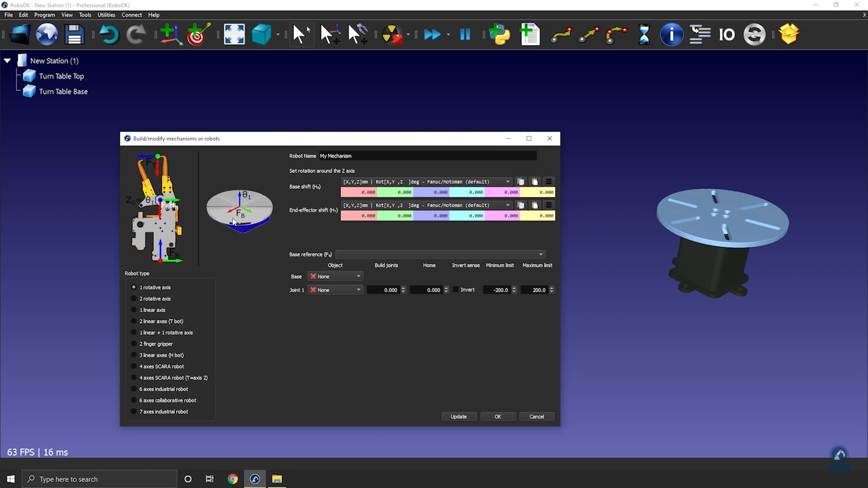Open the Program menu

(x=44, y=15)
